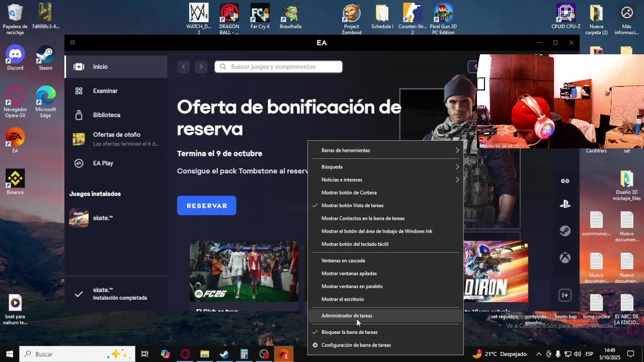Screen dimensions: 644x362
Task: Open the Windows Start button
Action: tap(10, 354)
